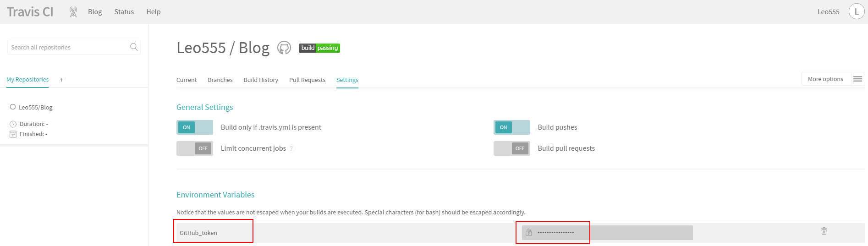Add repository with the plus icon

(x=61, y=80)
